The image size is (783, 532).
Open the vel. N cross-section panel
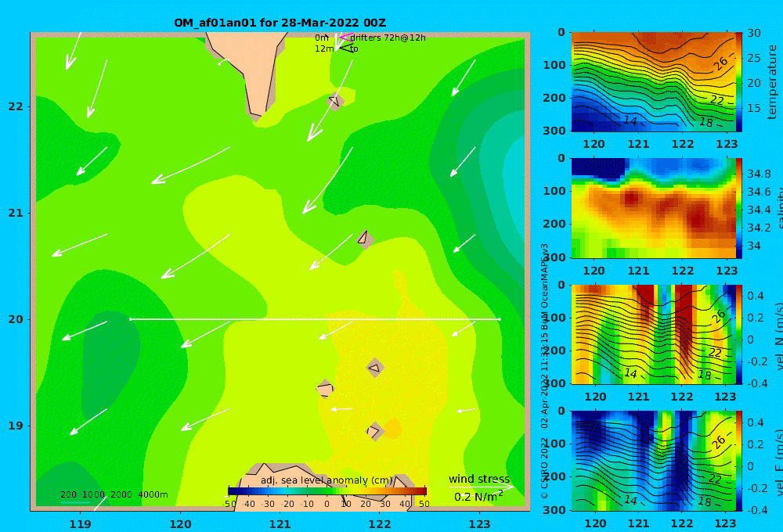[653, 334]
